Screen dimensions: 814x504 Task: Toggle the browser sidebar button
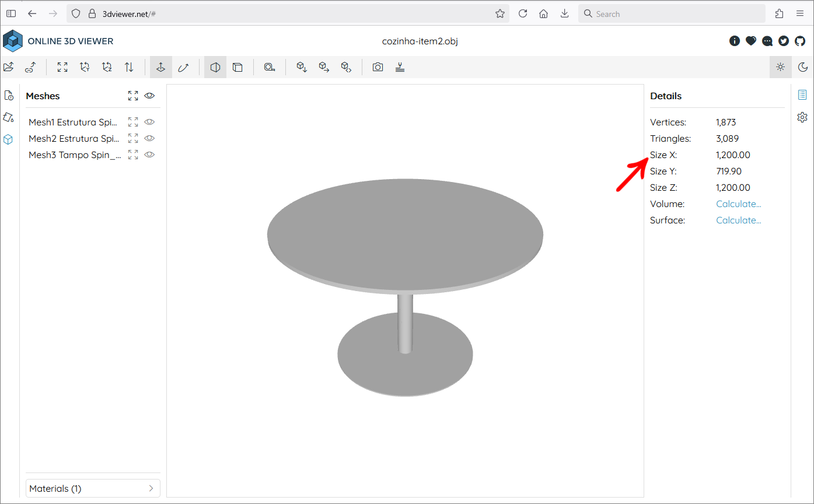[11, 13]
